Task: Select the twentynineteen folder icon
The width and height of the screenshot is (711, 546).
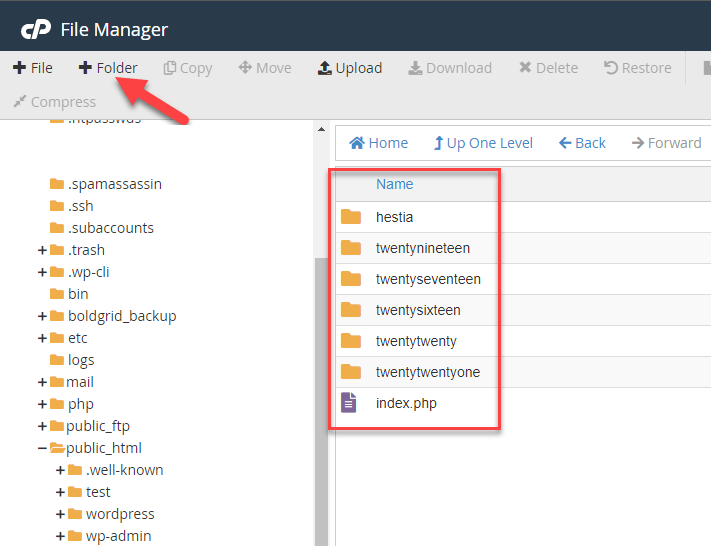Action: (x=351, y=248)
